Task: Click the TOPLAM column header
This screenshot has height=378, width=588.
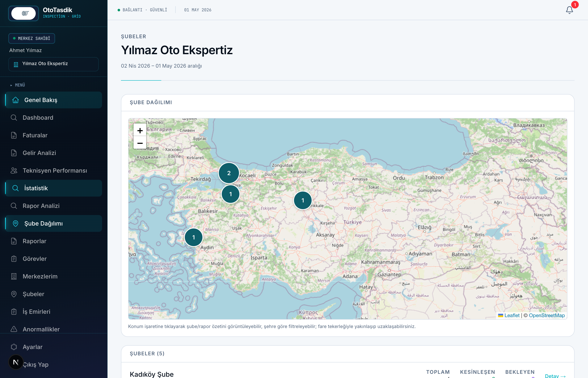Action: [x=438, y=372]
